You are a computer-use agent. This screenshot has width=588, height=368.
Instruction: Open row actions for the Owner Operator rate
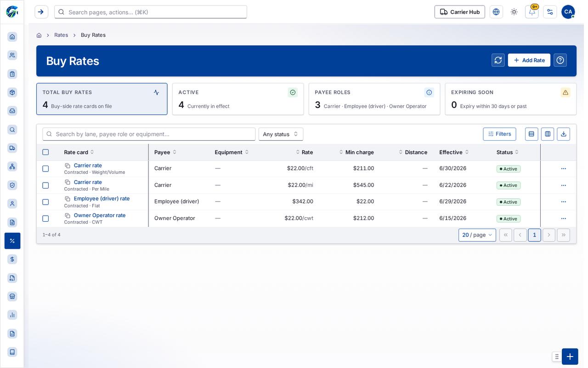(564, 218)
